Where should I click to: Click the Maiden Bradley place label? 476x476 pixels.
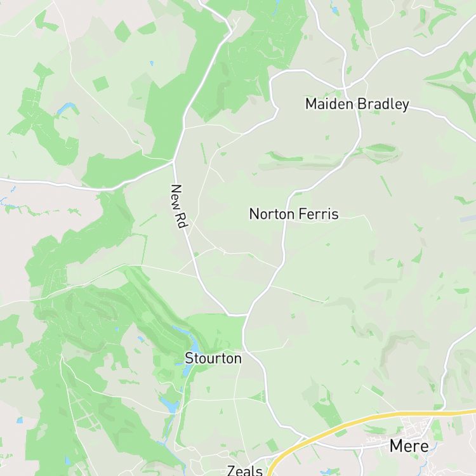pos(357,104)
